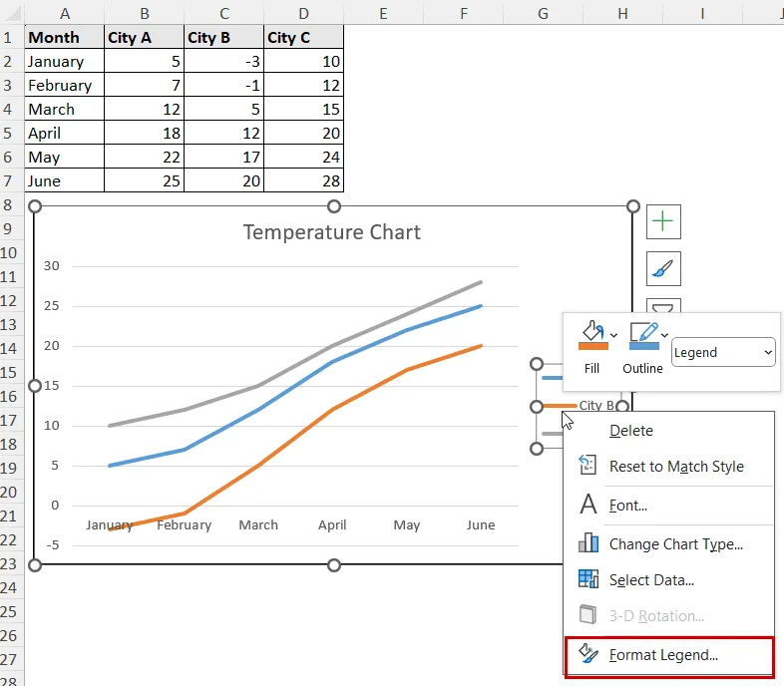
Task: Expand the Fill color dropdown arrow
Action: coord(614,335)
